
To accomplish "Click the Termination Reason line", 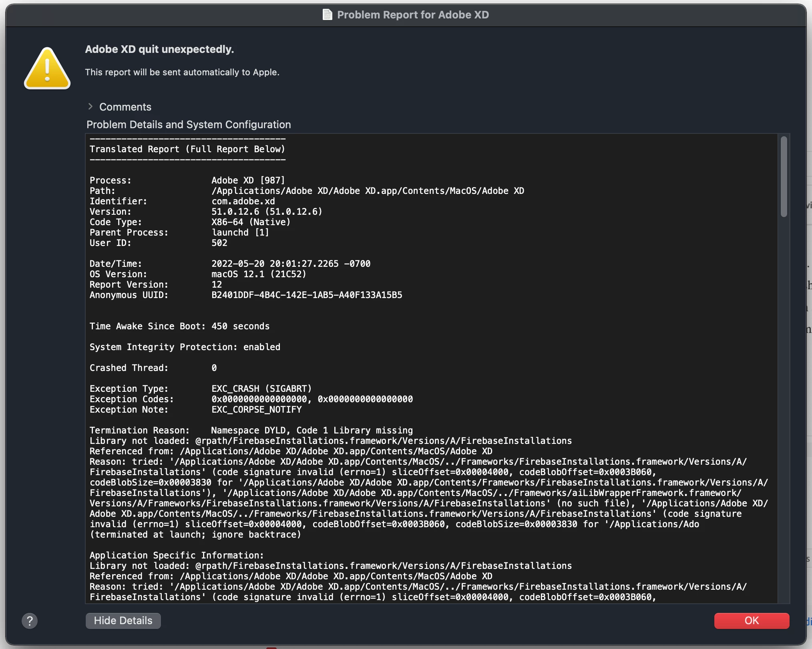I will [251, 431].
